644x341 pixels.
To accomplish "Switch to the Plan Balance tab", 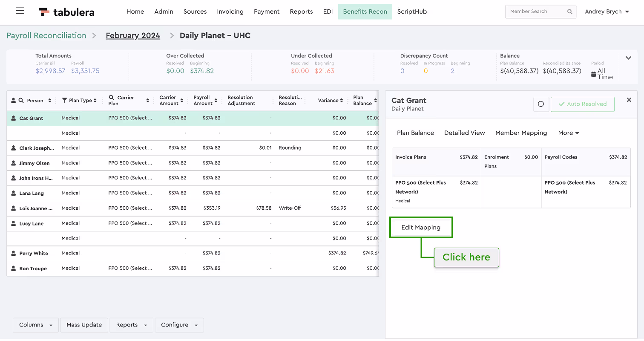I will click(x=415, y=133).
